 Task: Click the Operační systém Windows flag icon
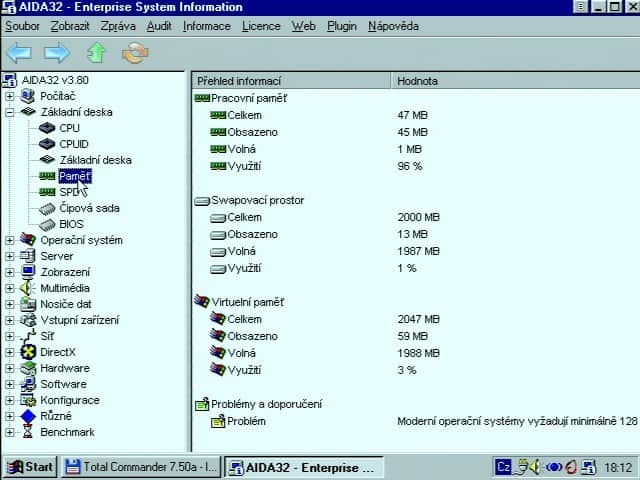pos(28,240)
